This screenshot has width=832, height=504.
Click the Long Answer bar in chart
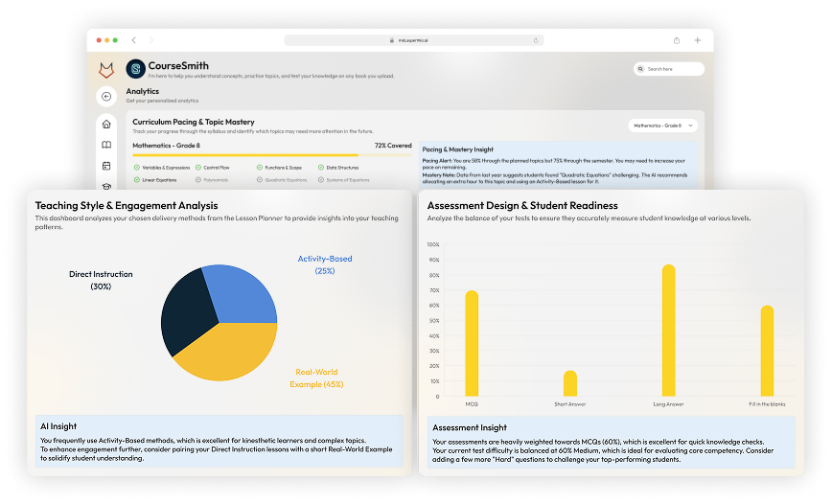(x=668, y=331)
